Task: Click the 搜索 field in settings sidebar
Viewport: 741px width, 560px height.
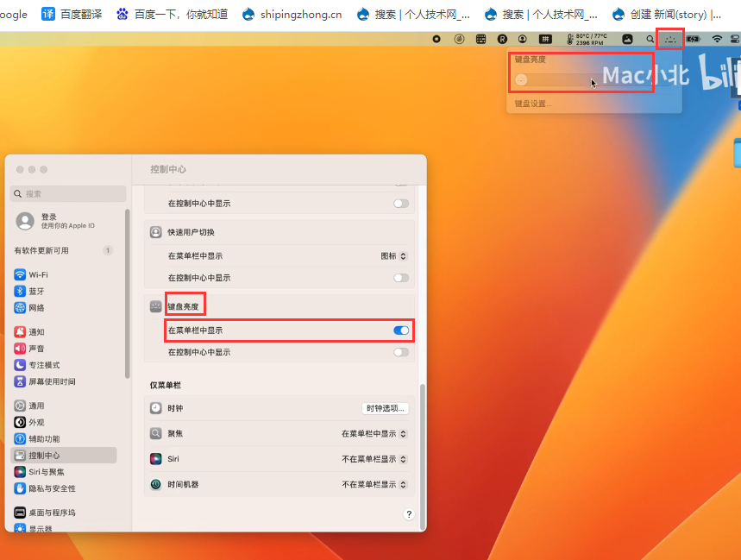Action: point(68,194)
